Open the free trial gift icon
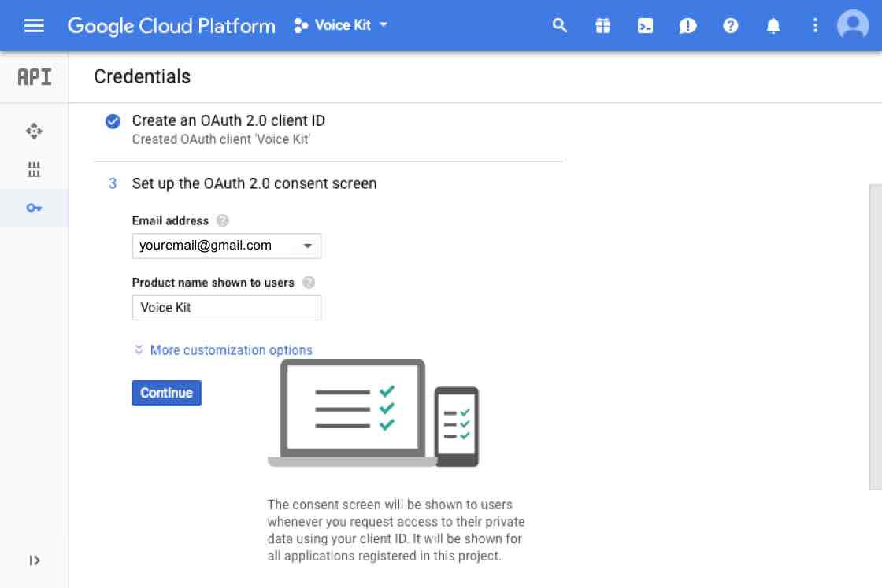The width and height of the screenshot is (882, 588). 602,26
